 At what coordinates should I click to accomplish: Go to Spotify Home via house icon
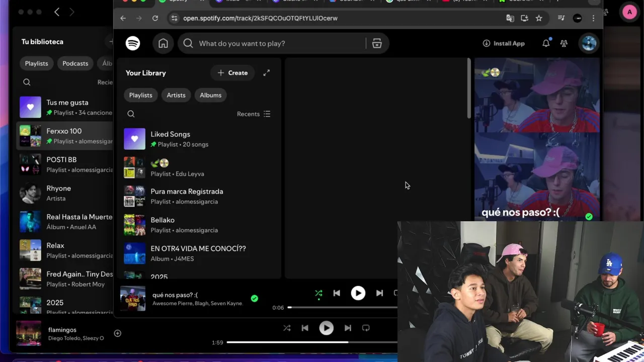coord(163,43)
